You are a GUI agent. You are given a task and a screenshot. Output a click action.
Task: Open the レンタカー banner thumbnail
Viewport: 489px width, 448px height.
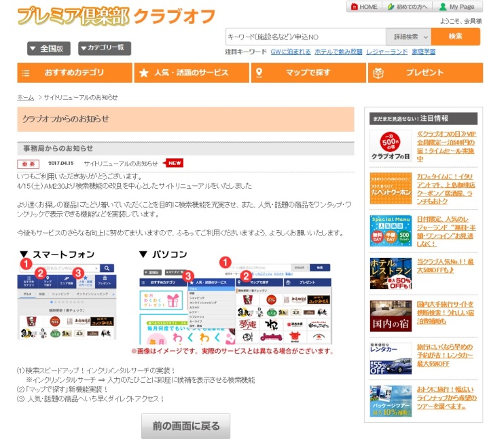pos(391,357)
